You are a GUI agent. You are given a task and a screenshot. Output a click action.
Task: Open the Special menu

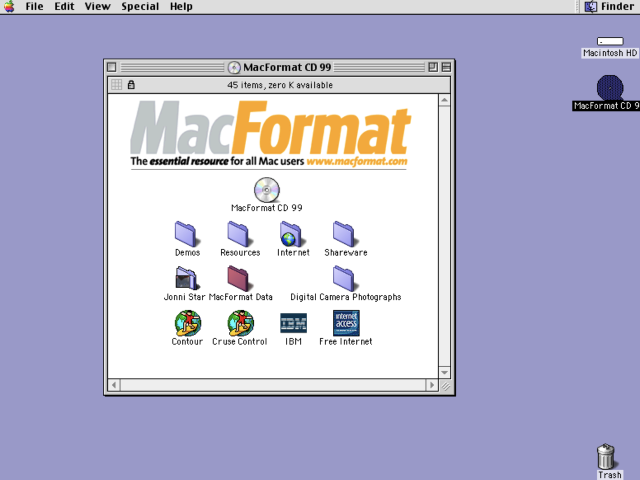pos(140,7)
